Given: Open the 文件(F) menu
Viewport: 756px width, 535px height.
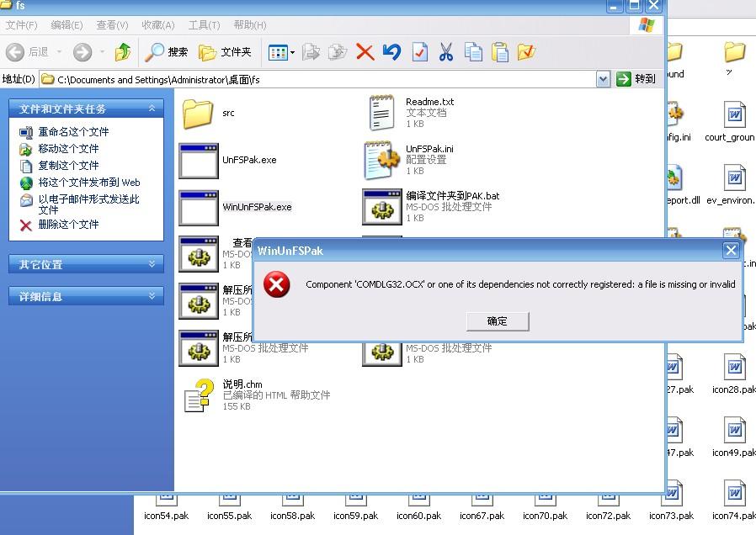Looking at the screenshot, I should (x=21, y=25).
